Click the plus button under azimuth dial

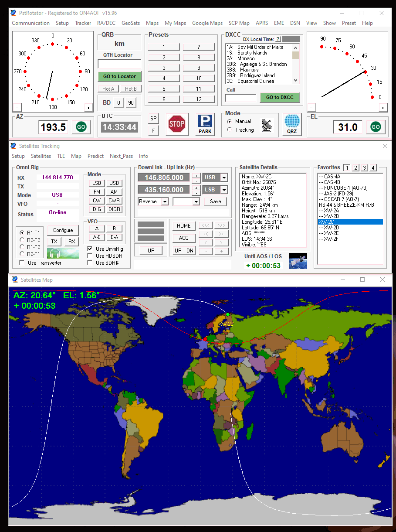click(88, 108)
